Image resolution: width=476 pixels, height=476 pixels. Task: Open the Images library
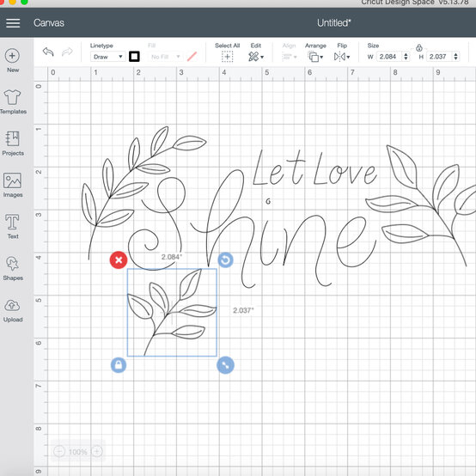click(13, 185)
